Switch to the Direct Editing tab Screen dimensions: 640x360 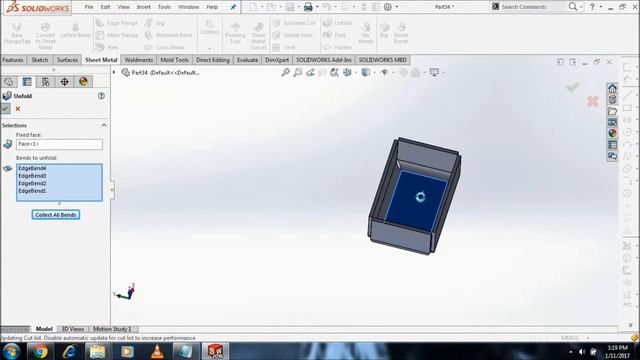(x=213, y=60)
